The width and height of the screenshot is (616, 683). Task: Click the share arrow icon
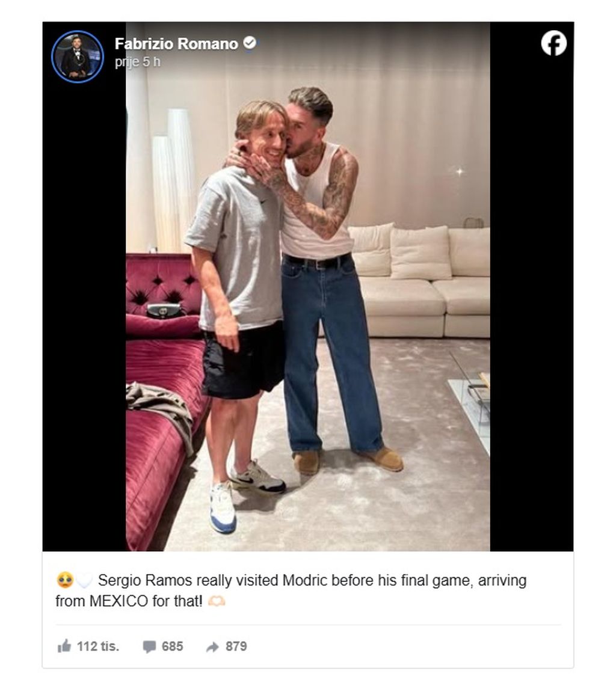tap(212, 646)
